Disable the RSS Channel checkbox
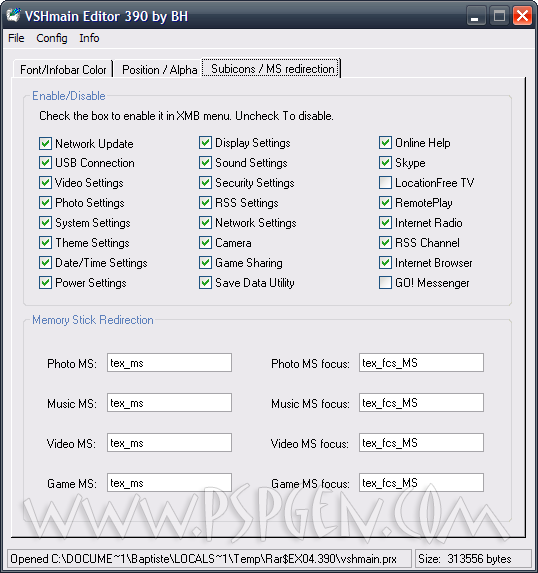Screen dimensions: 538x573 click(x=385, y=243)
